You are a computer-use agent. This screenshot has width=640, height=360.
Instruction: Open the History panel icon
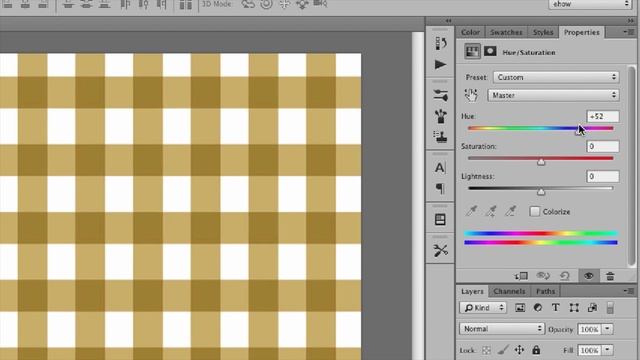(440, 43)
